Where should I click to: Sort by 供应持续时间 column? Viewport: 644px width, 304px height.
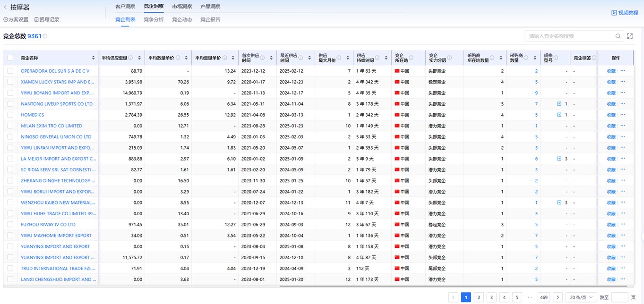(386, 58)
